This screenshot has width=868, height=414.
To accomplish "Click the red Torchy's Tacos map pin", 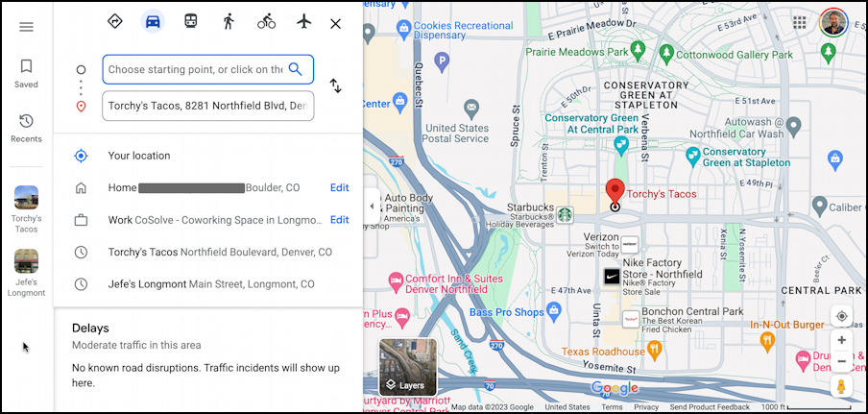I will pyautogui.click(x=615, y=192).
